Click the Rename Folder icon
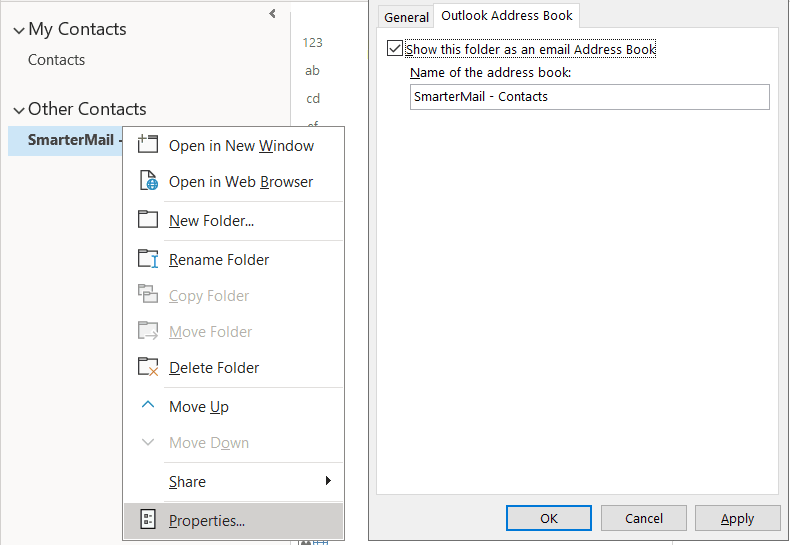The width and height of the screenshot is (790, 545). (148, 258)
